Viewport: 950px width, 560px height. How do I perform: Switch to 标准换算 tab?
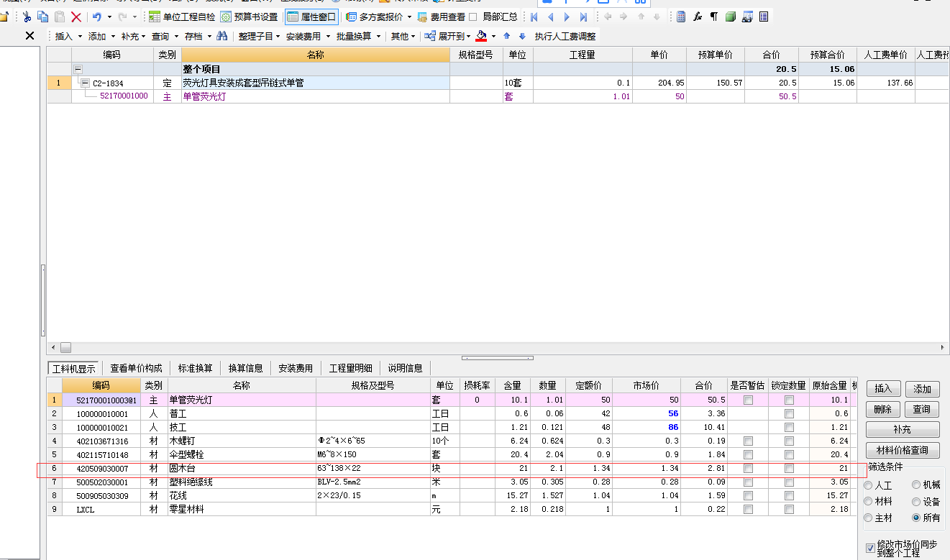pos(196,368)
